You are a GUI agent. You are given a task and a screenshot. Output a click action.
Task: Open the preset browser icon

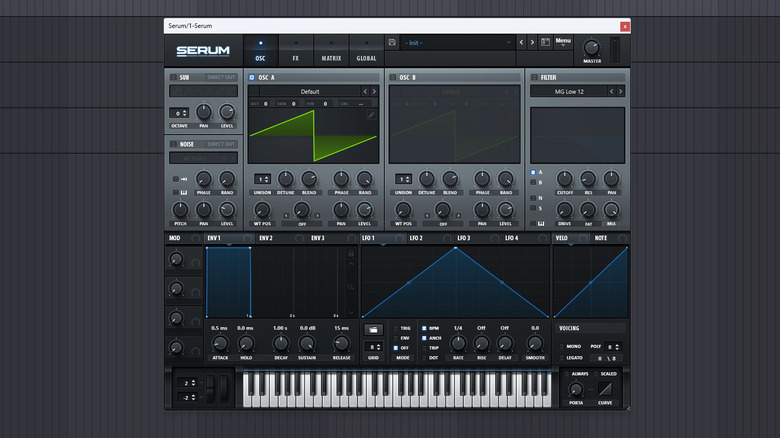[x=545, y=43]
